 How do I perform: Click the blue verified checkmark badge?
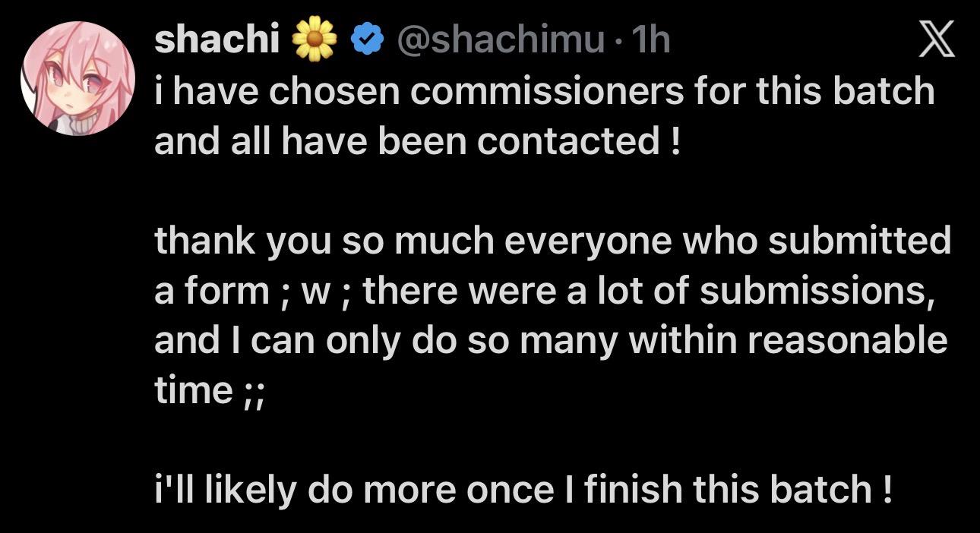[x=365, y=39]
